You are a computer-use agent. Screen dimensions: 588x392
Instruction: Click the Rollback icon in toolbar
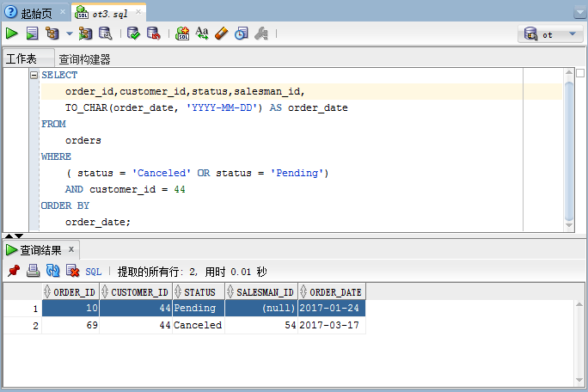(153, 34)
